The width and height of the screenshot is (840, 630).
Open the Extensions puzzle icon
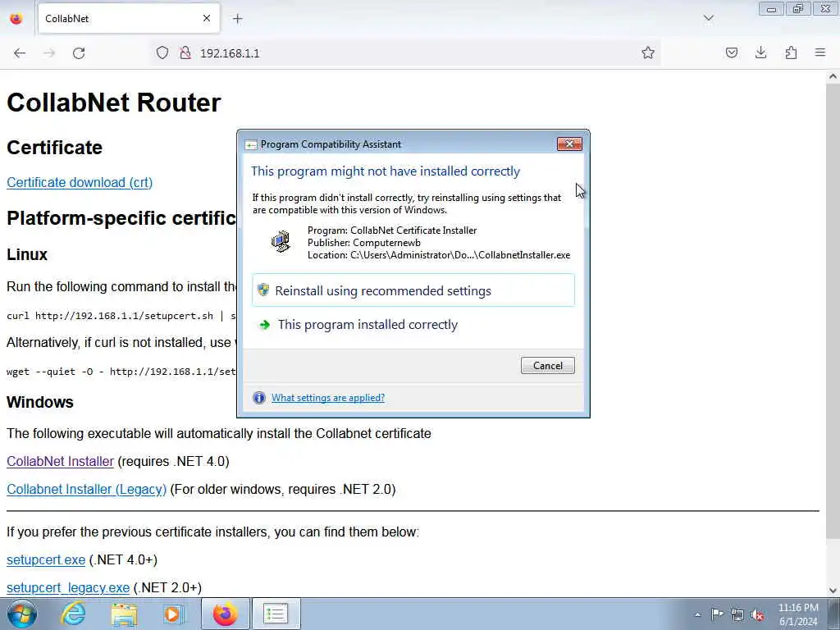[791, 52]
